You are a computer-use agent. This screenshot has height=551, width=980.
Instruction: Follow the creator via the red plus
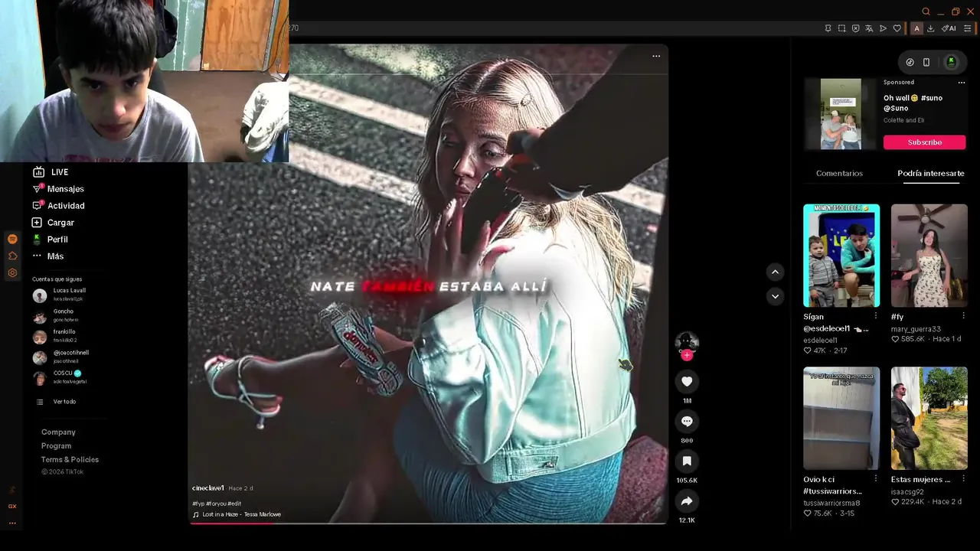[687, 355]
